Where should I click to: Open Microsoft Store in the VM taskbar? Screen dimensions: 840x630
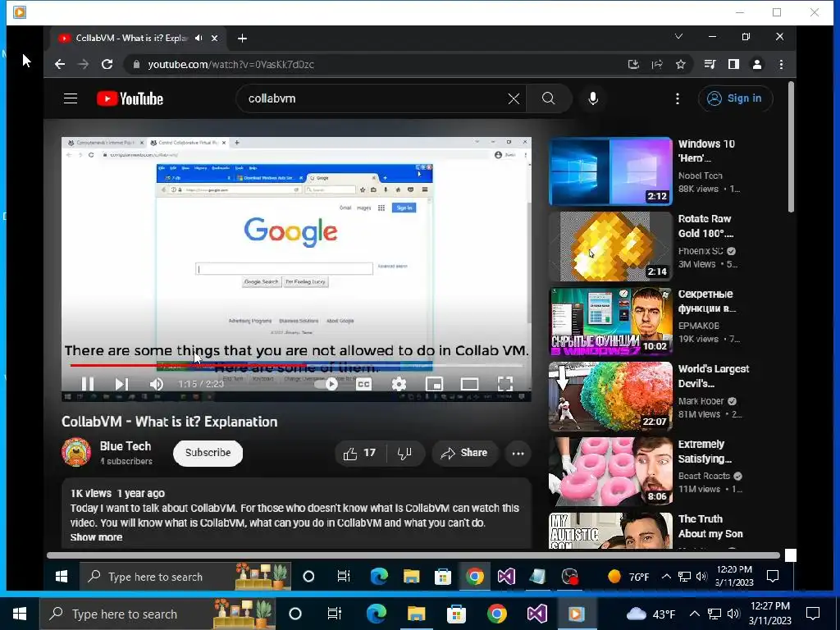(442, 577)
